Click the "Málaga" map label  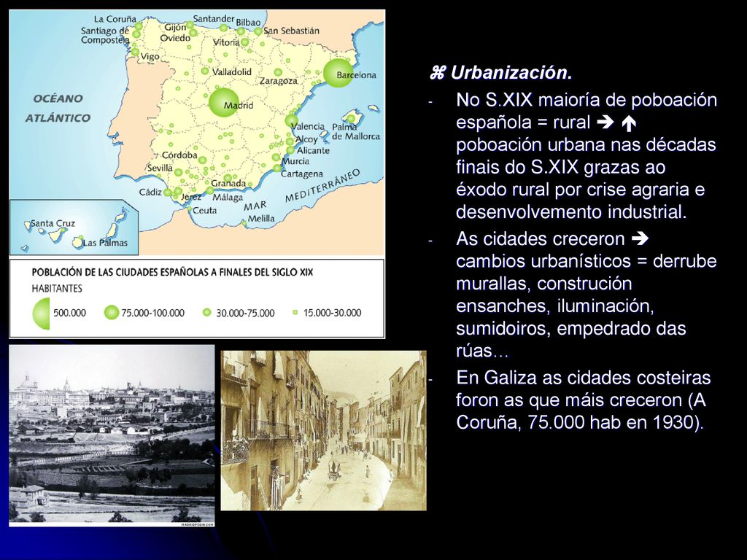click(x=228, y=197)
